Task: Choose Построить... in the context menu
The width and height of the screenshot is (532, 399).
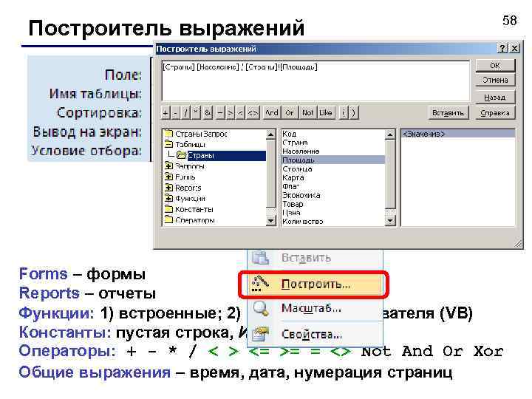Action: [316, 284]
